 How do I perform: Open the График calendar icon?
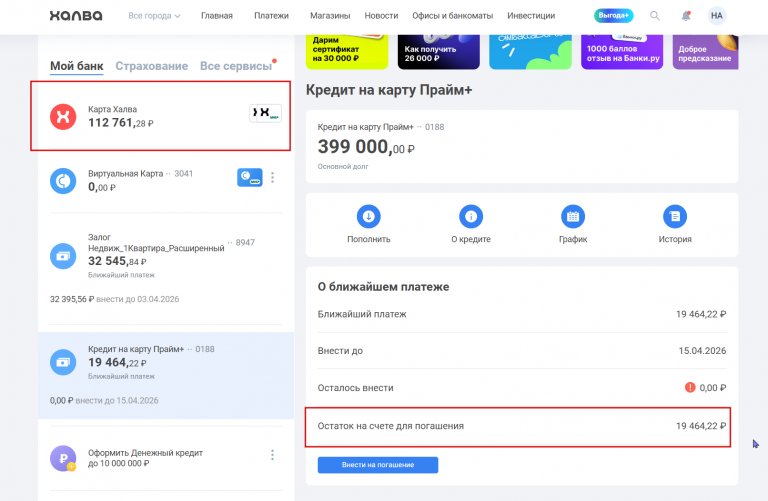[x=573, y=216]
